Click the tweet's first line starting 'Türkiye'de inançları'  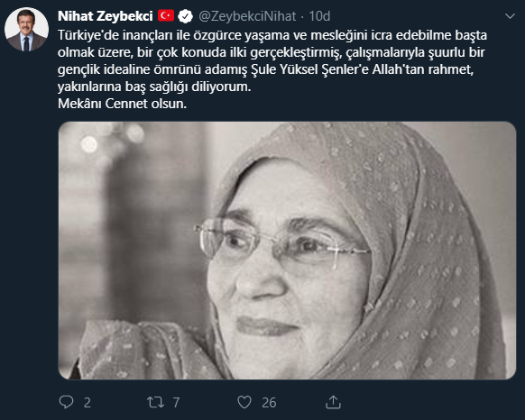[272, 35]
